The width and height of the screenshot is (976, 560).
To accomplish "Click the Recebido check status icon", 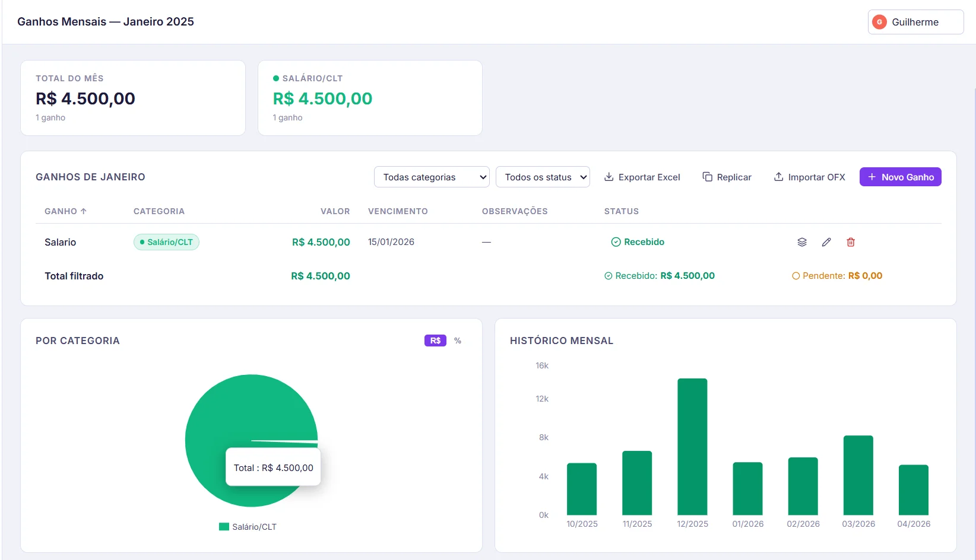I will point(616,242).
